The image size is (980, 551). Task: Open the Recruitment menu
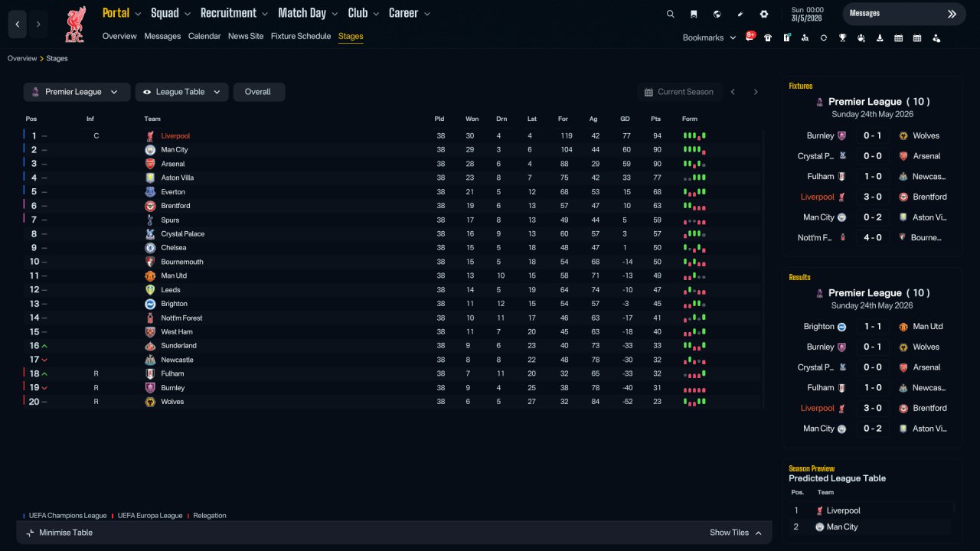(x=234, y=13)
